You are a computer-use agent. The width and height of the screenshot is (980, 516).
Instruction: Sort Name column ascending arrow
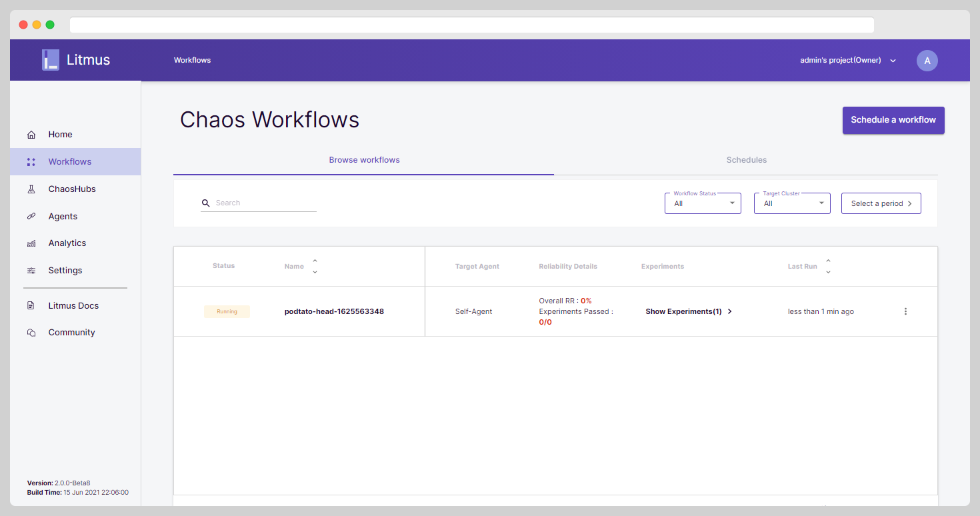click(315, 261)
